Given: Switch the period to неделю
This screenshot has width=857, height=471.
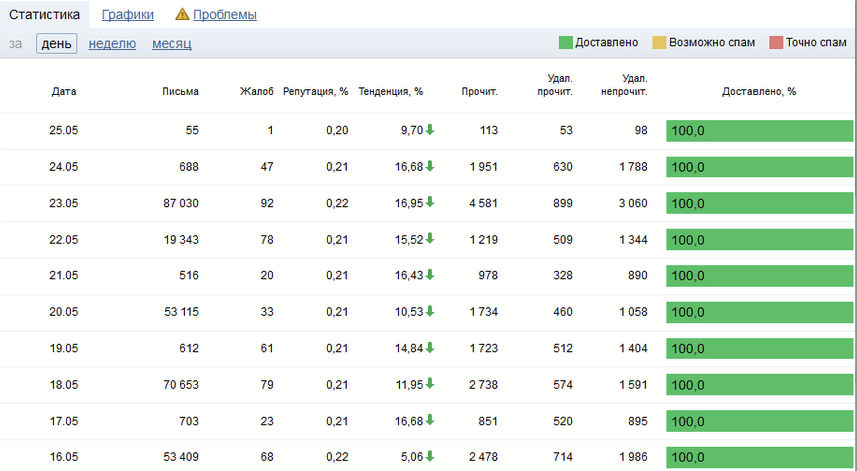Looking at the screenshot, I should (x=112, y=43).
